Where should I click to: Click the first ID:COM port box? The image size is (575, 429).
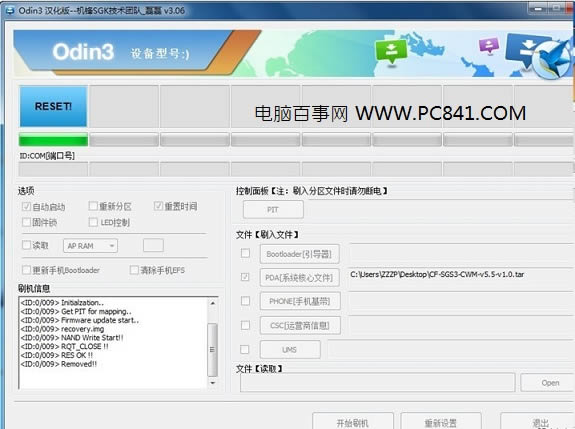click(x=54, y=169)
